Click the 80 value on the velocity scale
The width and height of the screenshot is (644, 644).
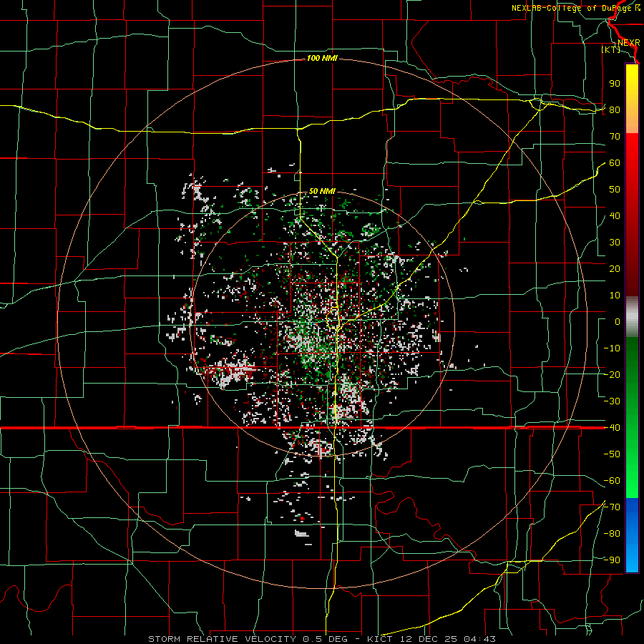point(615,109)
